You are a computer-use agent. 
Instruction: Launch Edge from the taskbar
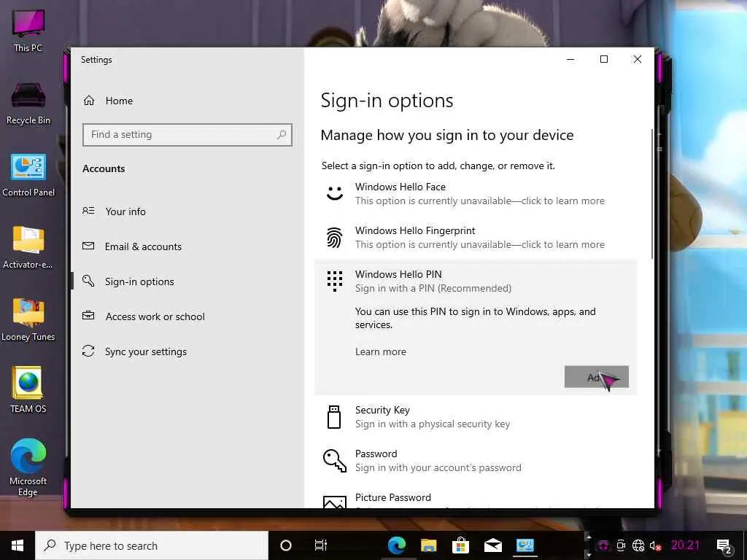coord(396,545)
